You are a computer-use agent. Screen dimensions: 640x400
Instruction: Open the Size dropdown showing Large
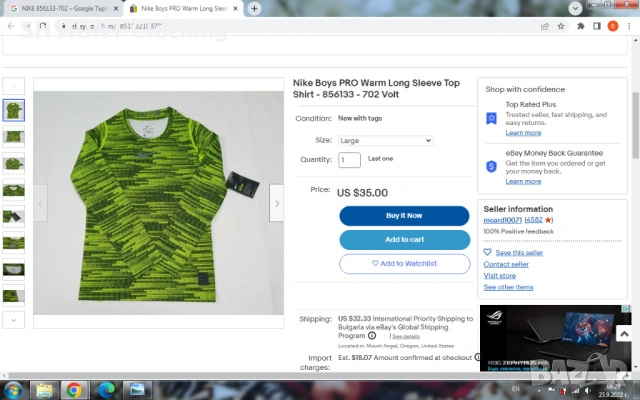pyautogui.click(x=386, y=140)
